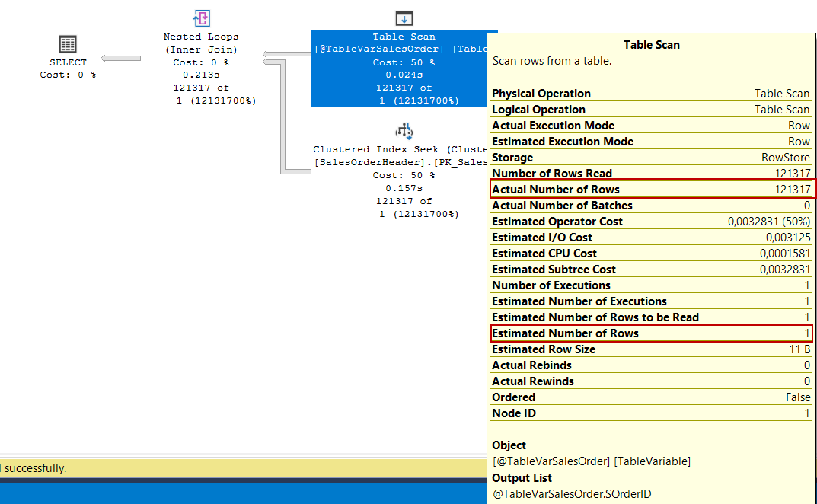Screen dimensions: 817x504
Task: Click '@TableVarSalesOrder.SOrderID' output column text
Action: 572,493
